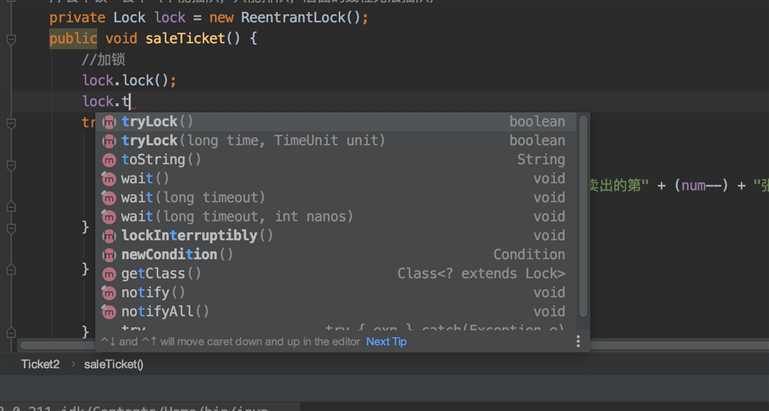The width and height of the screenshot is (769, 411).
Task: Open the Next Tip link
Action: pyautogui.click(x=386, y=341)
